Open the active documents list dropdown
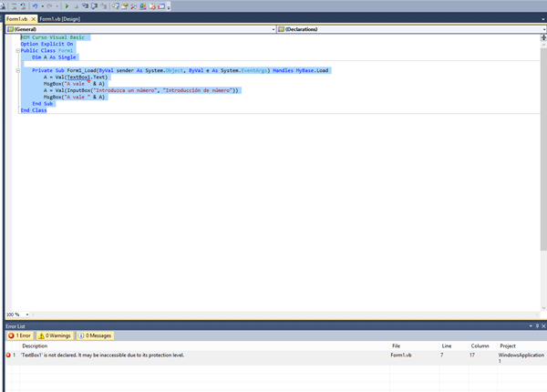 [x=543, y=19]
